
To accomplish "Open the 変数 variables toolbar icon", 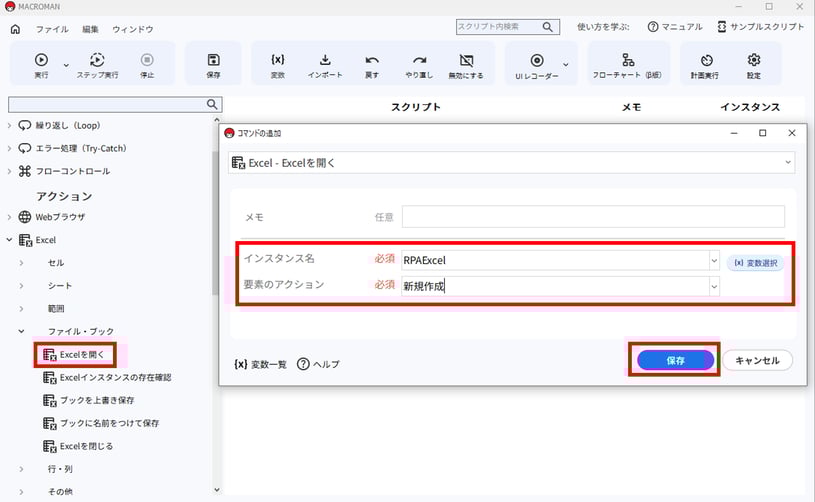I will [278, 60].
